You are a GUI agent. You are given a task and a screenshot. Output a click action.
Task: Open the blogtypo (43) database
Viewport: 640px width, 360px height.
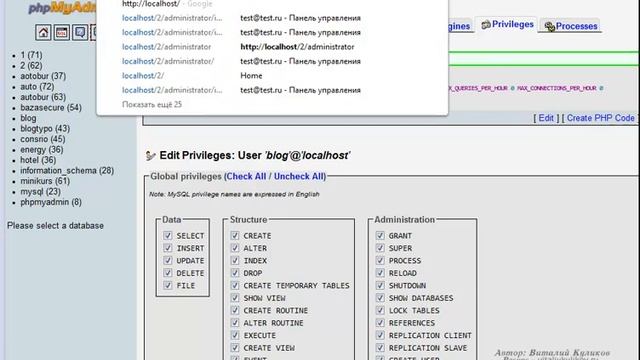[x=45, y=129]
